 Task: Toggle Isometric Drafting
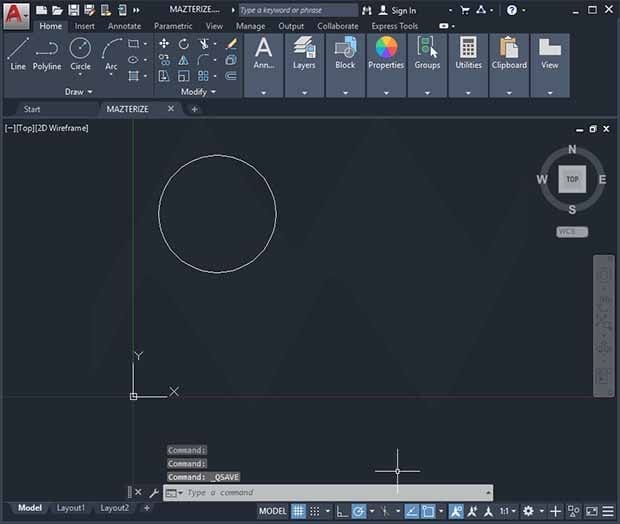(x=385, y=511)
